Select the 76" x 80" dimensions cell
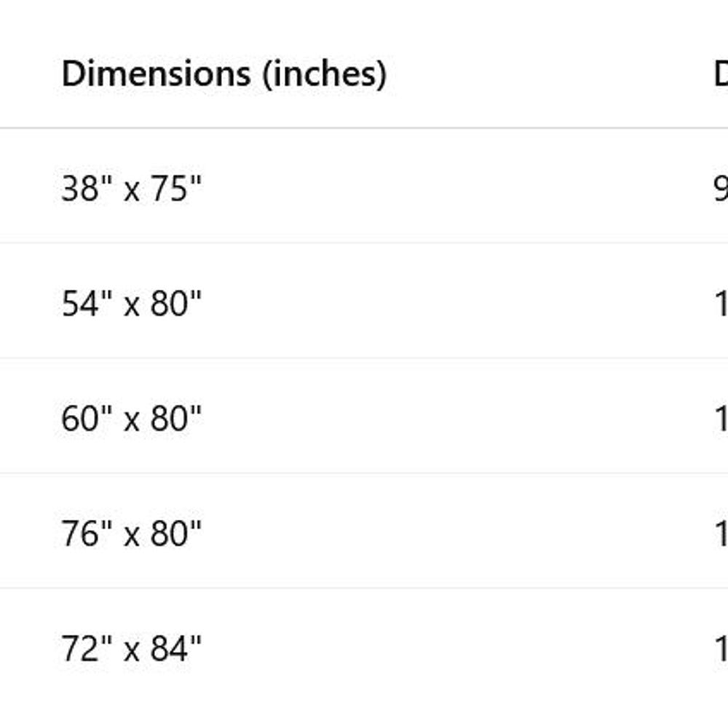 tap(131, 534)
